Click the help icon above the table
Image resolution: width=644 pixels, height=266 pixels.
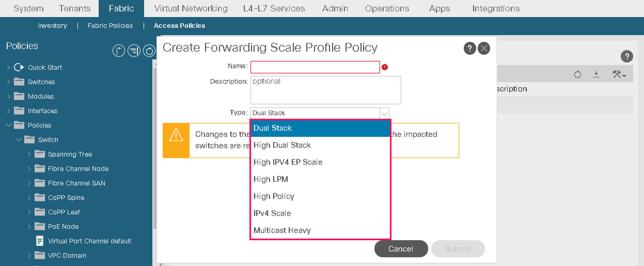coord(626,56)
